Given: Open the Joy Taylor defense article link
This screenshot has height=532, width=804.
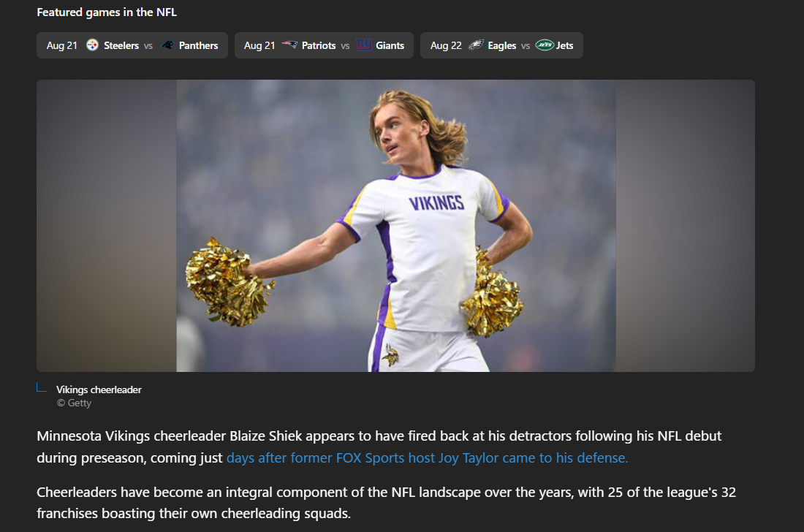Looking at the screenshot, I should tap(427, 457).
